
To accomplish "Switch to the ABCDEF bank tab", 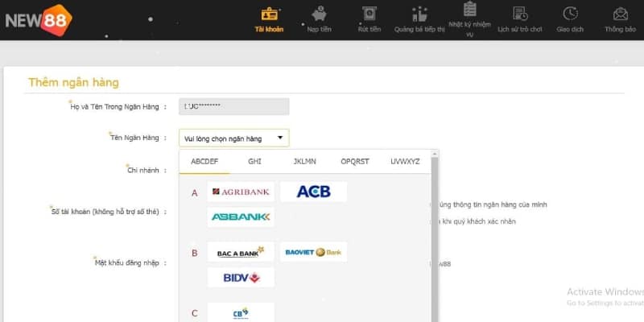I will [x=204, y=162].
